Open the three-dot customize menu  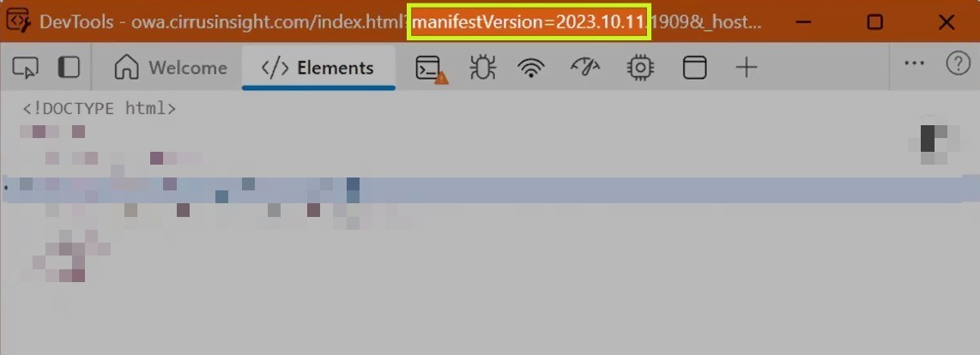pyautogui.click(x=915, y=63)
